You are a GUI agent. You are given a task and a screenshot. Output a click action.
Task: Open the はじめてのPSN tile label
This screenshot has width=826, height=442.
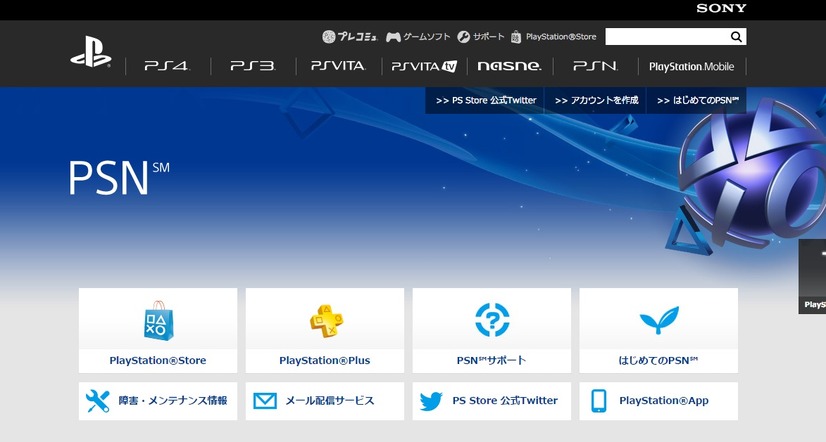point(658,360)
